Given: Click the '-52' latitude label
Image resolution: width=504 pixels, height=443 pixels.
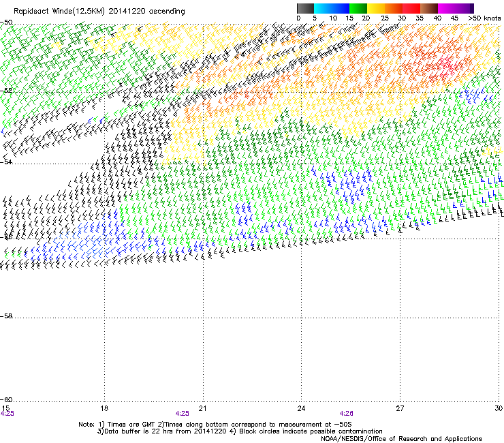Looking at the screenshot, I should 6,91.
